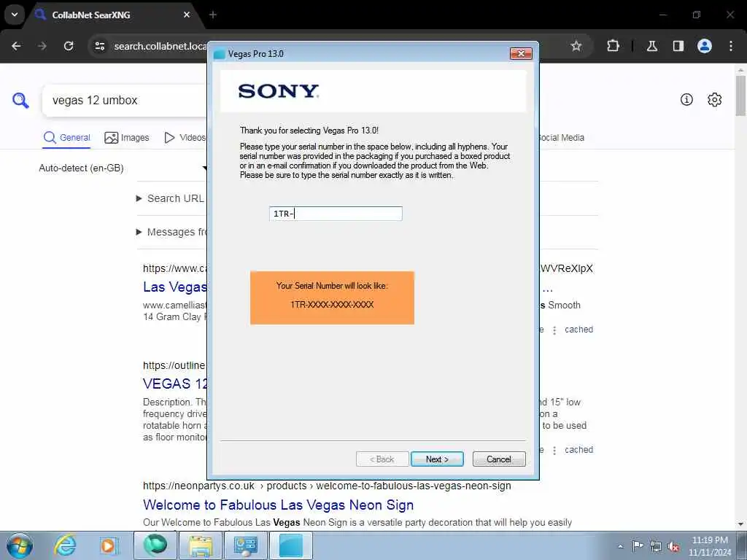Switch to the green globe taskbar app
Viewport: 747px width, 560px height.
click(x=155, y=545)
